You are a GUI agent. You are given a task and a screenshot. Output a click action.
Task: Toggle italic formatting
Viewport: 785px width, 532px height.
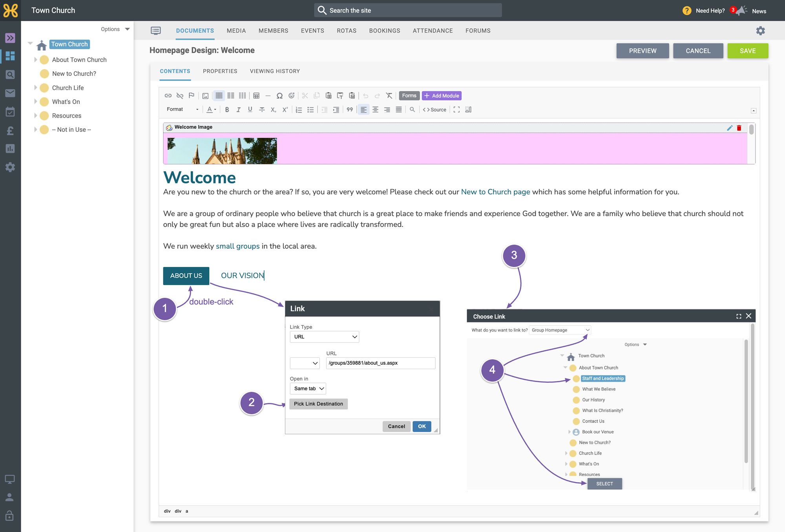coord(238,110)
